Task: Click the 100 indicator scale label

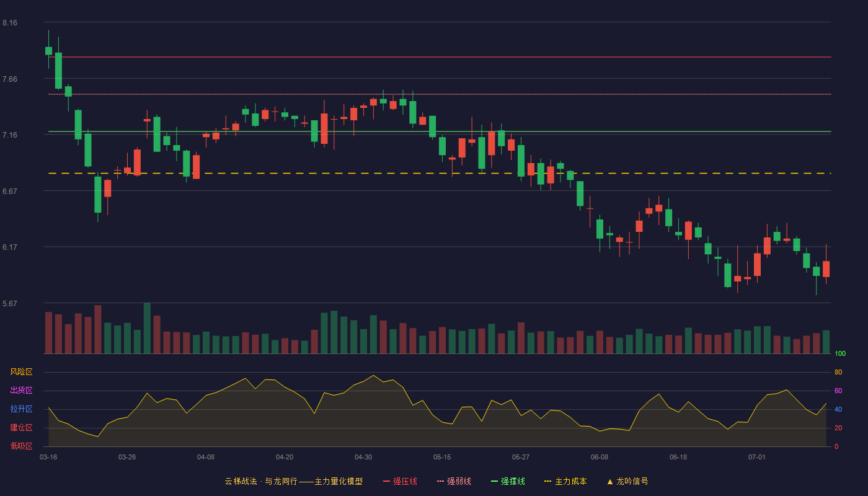Action: [x=840, y=354]
